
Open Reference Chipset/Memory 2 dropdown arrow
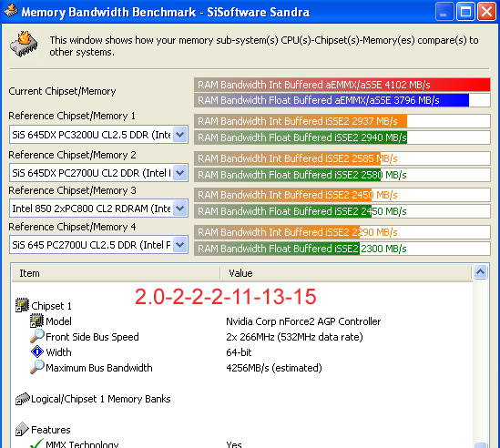[180, 173]
